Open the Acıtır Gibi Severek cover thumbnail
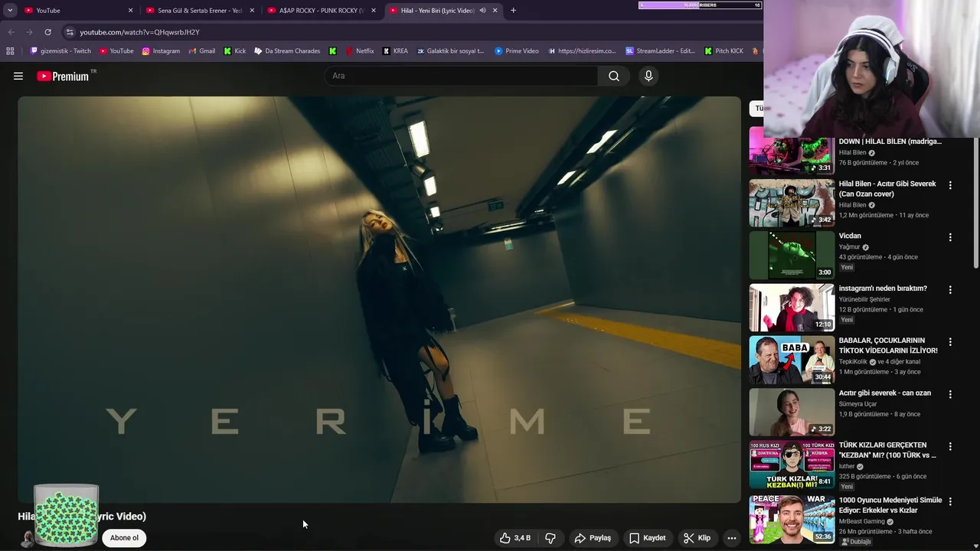Image resolution: width=980 pixels, height=551 pixels. (x=792, y=203)
